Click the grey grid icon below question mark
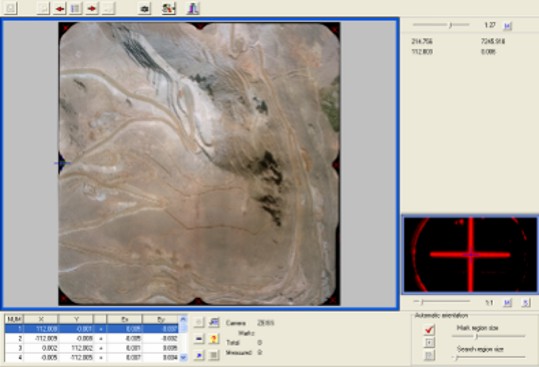The height and width of the screenshot is (367, 539). 214,355
